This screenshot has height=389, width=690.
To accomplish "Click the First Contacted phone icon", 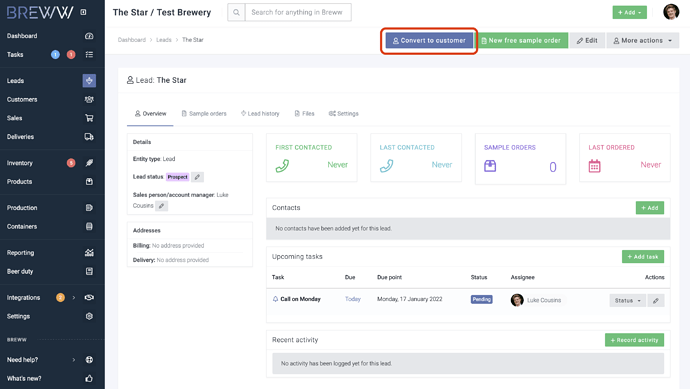I will (x=282, y=166).
